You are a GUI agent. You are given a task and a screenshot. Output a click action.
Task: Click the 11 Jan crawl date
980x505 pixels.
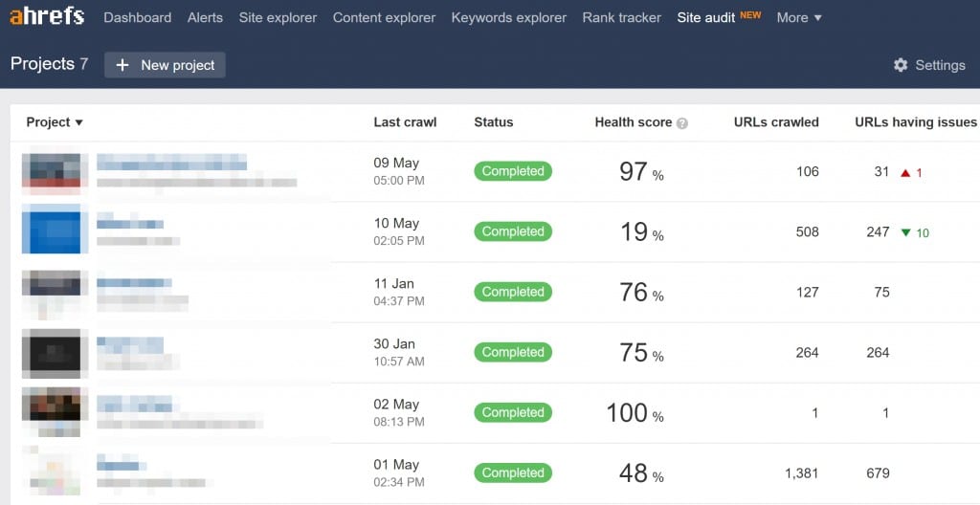pyautogui.click(x=393, y=284)
